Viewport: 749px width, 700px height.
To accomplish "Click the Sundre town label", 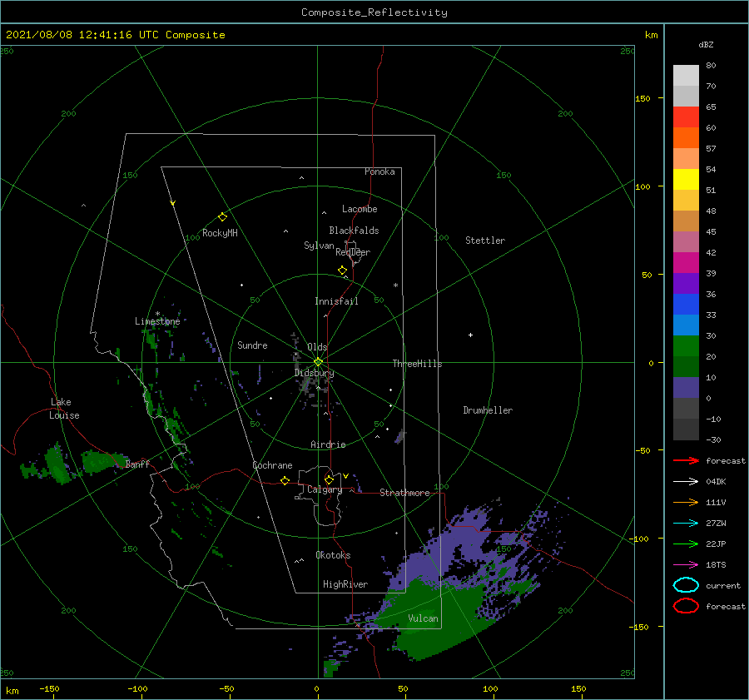I will coord(252,345).
